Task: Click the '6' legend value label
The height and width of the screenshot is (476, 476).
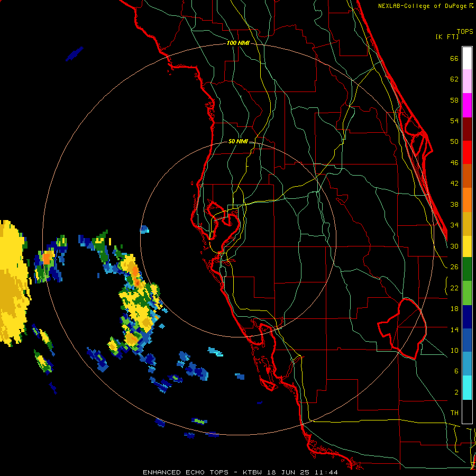Action: pos(456,371)
